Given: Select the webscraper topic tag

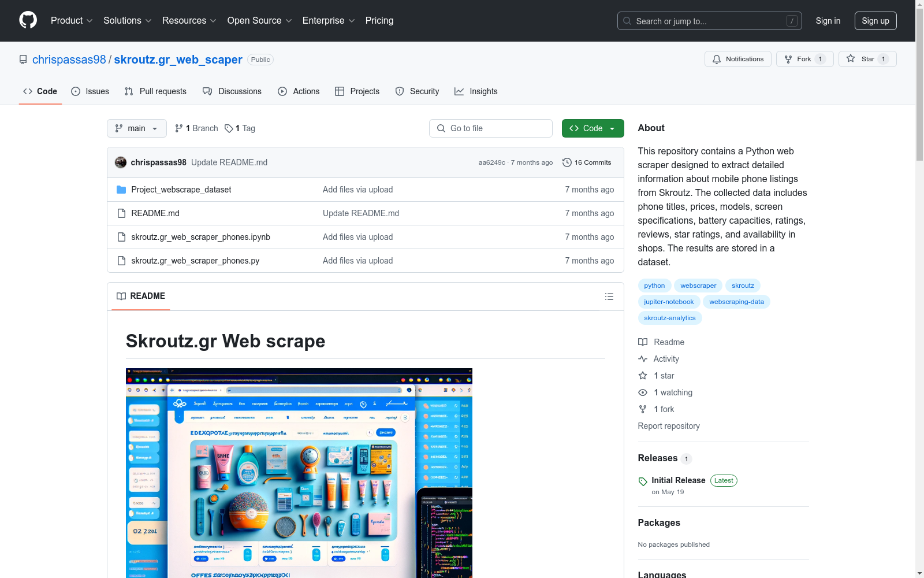Looking at the screenshot, I should pyautogui.click(x=698, y=286).
